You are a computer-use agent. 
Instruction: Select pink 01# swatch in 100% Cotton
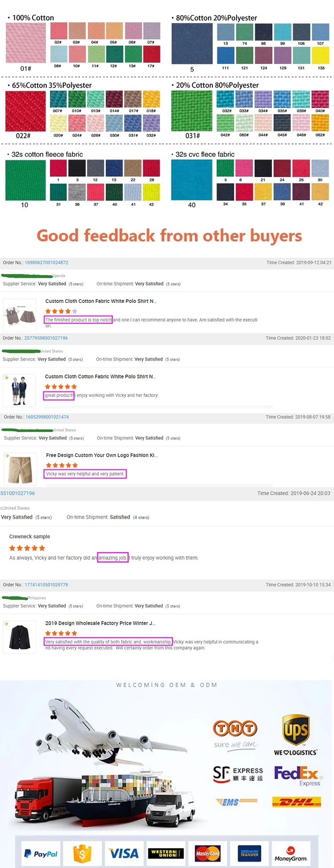(x=26, y=43)
